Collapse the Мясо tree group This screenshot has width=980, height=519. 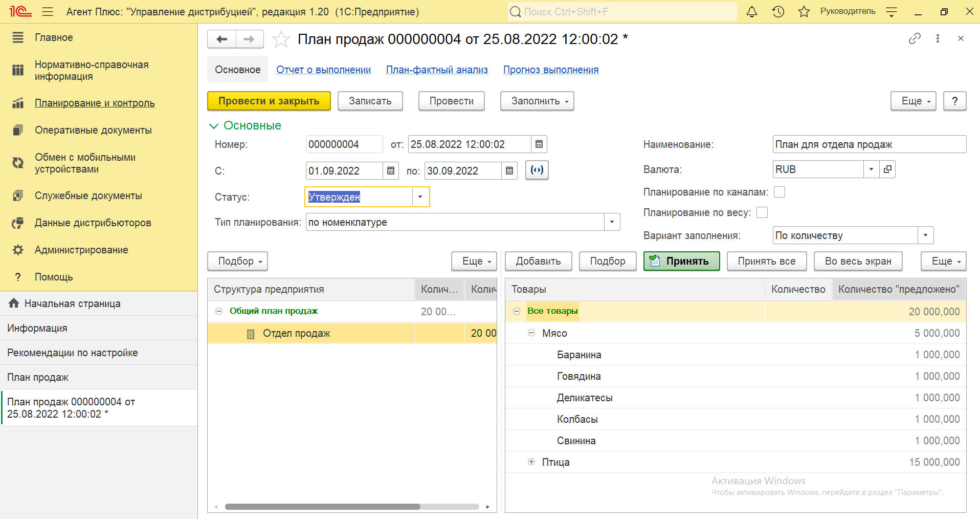[531, 333]
